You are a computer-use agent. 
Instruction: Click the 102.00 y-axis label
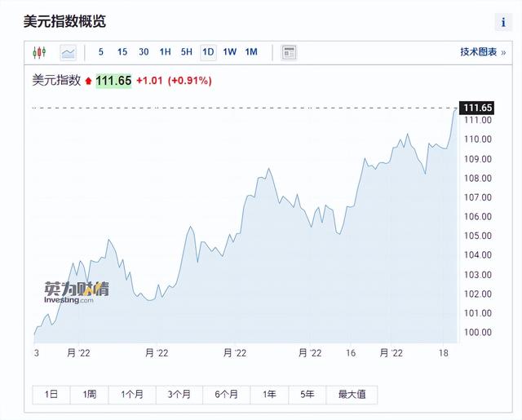point(478,294)
